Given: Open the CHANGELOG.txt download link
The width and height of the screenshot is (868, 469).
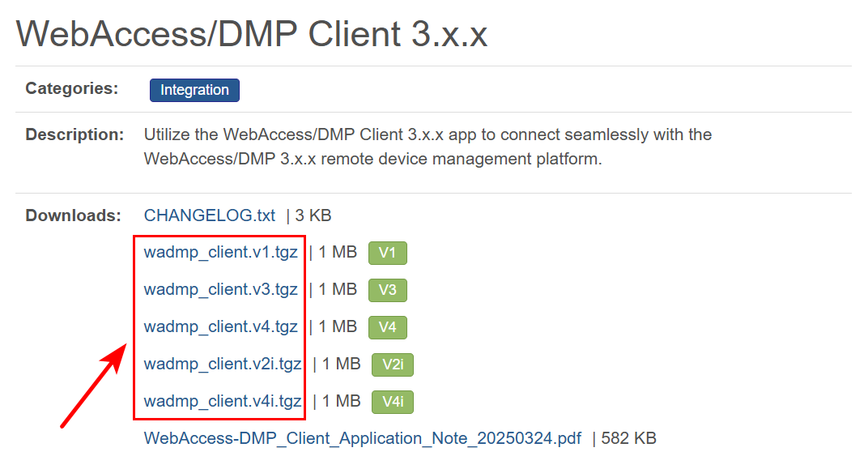Looking at the screenshot, I should (210, 215).
